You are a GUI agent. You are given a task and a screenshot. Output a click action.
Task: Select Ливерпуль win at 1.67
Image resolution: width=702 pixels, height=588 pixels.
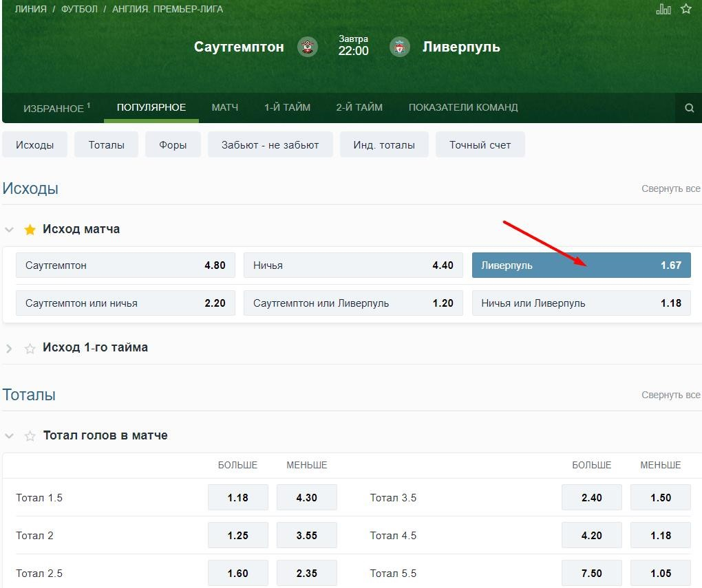pos(581,265)
